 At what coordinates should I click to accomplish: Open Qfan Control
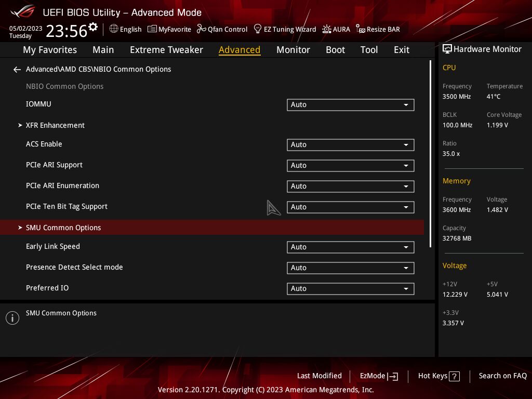point(222,29)
